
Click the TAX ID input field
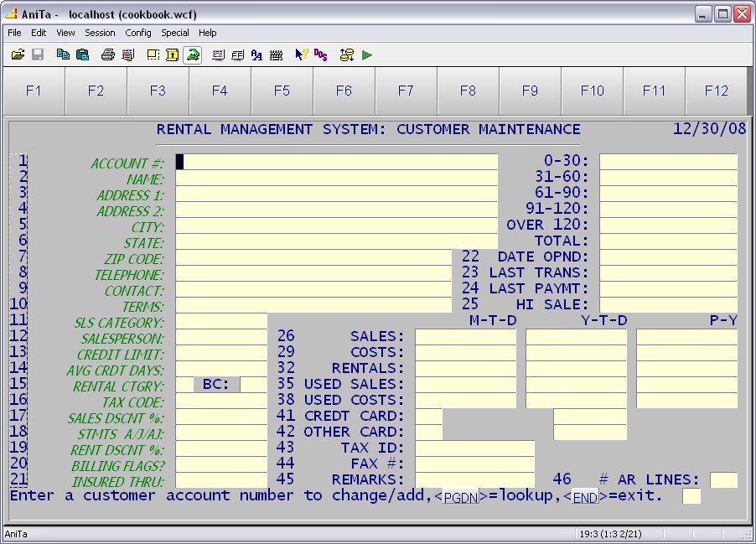[x=475, y=448]
